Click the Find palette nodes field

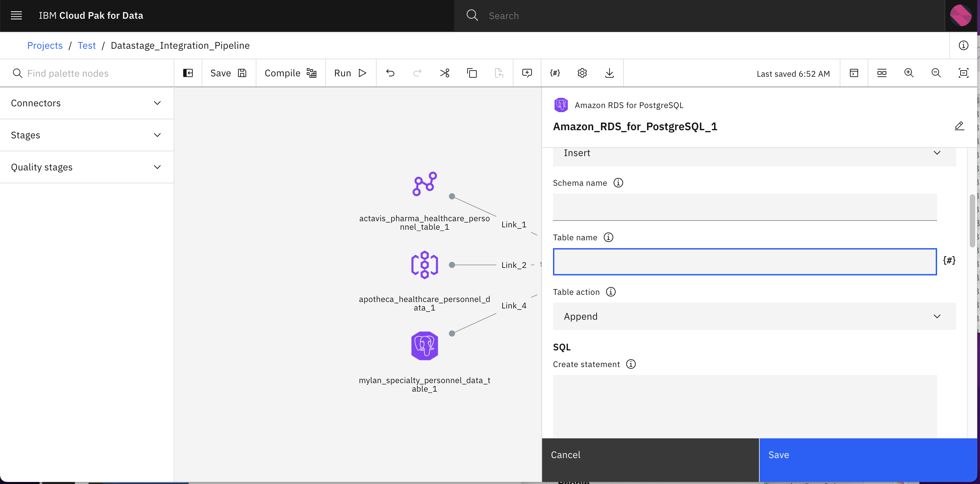coord(87,73)
